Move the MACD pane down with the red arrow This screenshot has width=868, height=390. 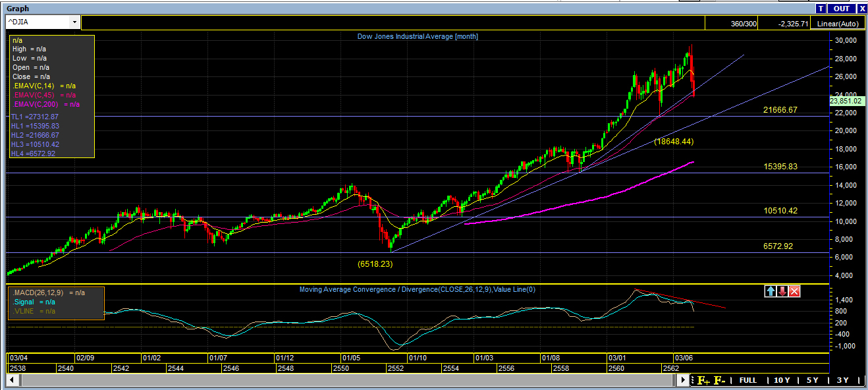point(782,291)
